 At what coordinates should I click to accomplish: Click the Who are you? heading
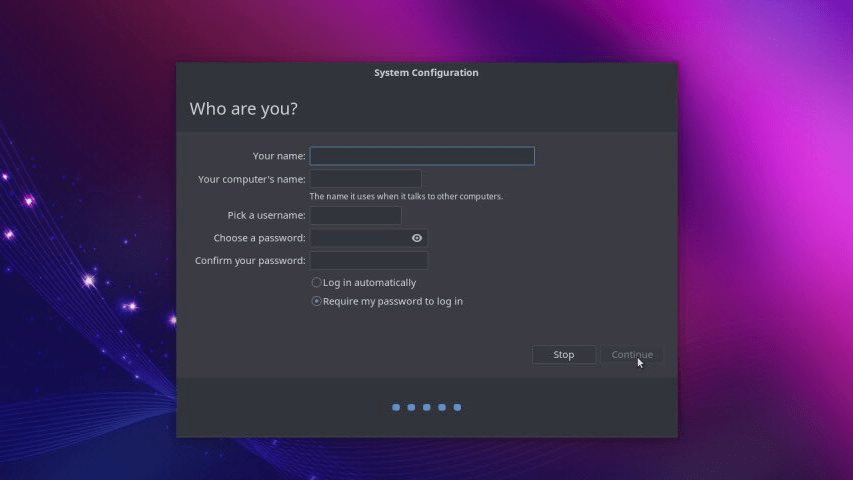244,109
